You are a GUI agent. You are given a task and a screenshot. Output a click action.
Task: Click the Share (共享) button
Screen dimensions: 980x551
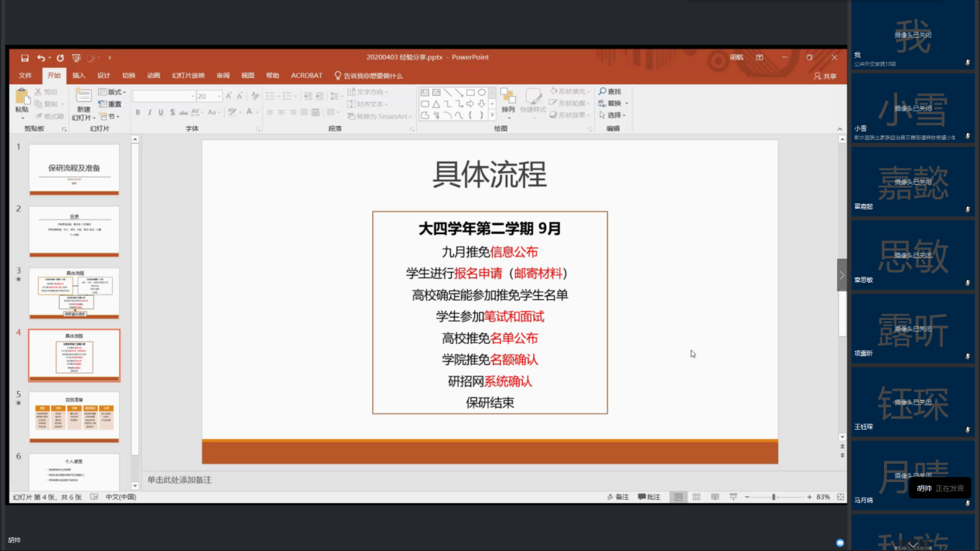point(825,76)
